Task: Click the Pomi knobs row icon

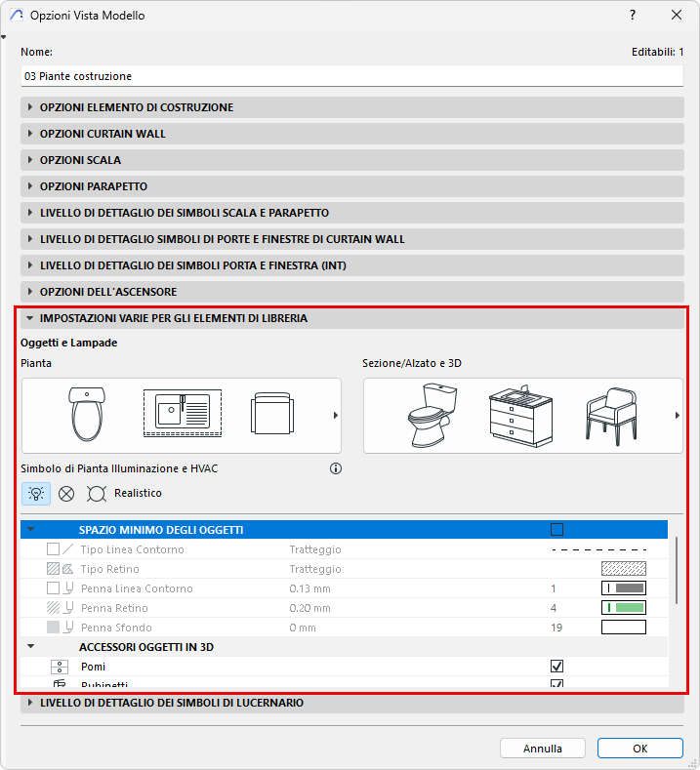Action: pos(60,667)
